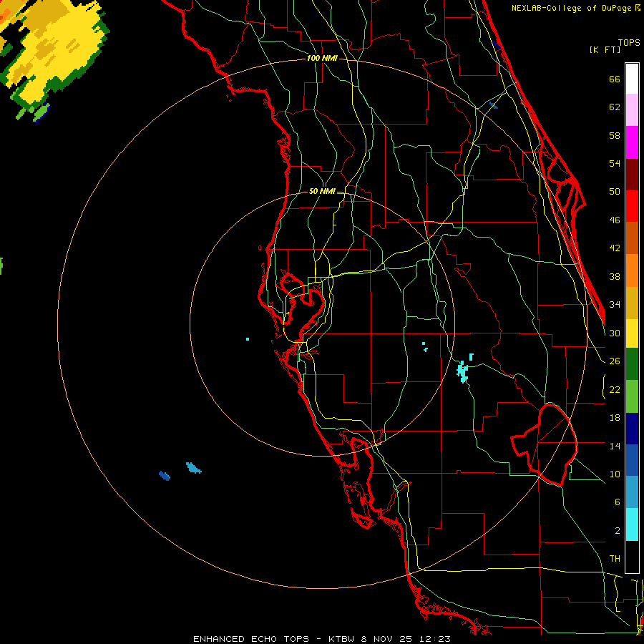Click the navy blue legend swatch

[632, 429]
